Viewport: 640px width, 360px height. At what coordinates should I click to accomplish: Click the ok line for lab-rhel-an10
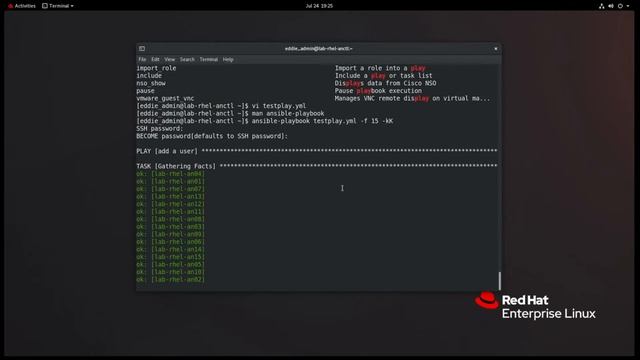click(x=171, y=272)
